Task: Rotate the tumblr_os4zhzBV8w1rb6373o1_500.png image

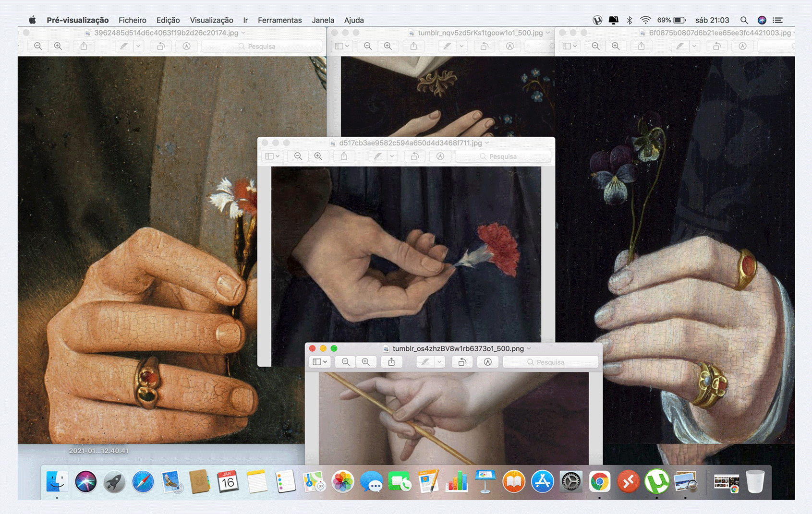Action: pyautogui.click(x=462, y=362)
